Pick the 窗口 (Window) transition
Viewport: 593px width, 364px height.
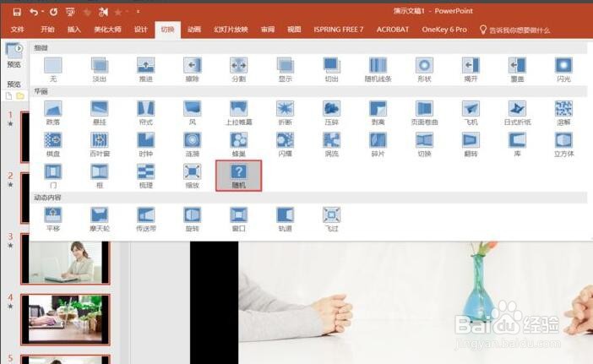239,220
